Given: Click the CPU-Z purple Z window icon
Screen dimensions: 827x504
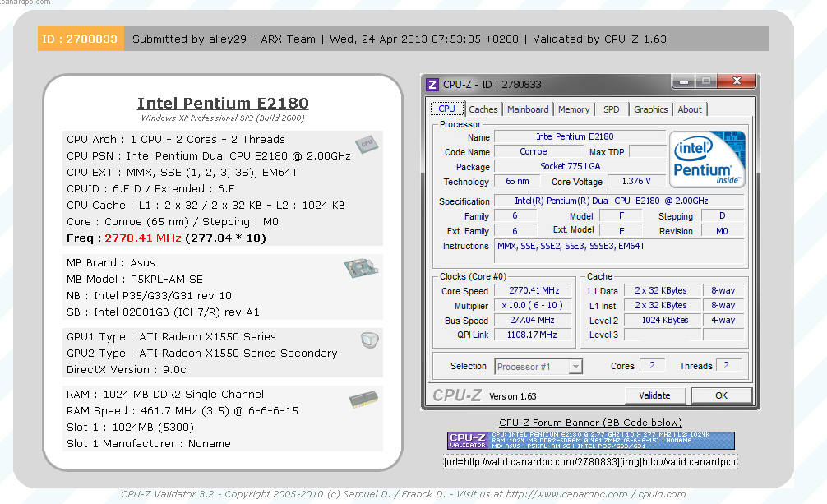Looking at the screenshot, I should (432, 85).
